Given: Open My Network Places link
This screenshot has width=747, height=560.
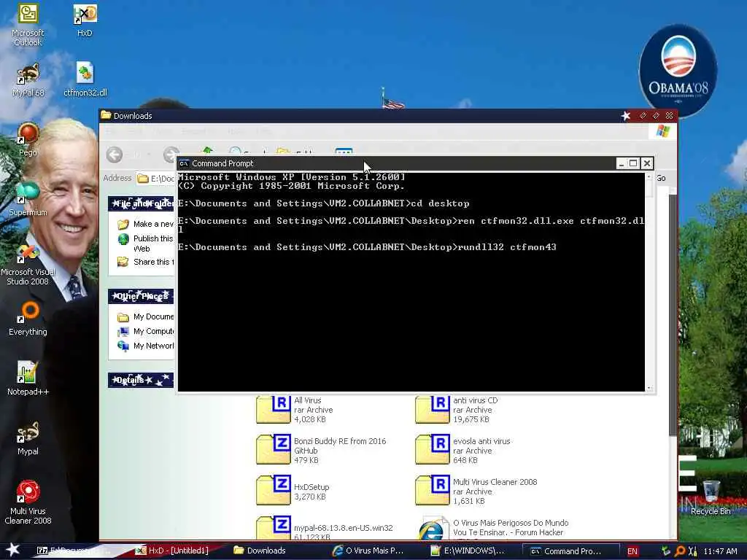Looking at the screenshot, I should tap(146, 346).
